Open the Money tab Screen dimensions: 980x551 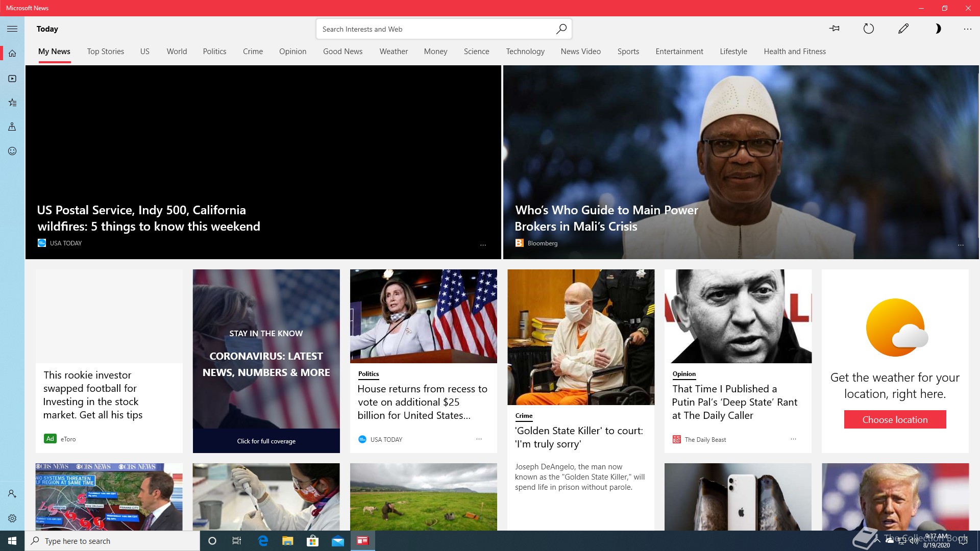(435, 52)
